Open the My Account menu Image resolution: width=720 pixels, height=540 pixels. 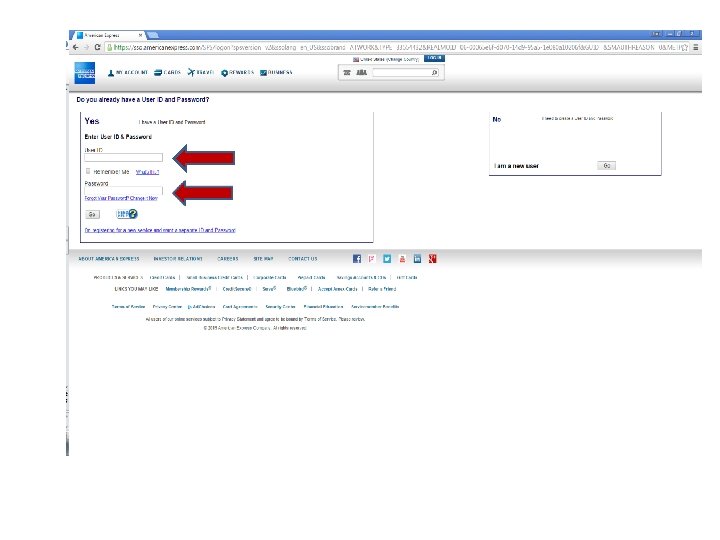click(128, 73)
